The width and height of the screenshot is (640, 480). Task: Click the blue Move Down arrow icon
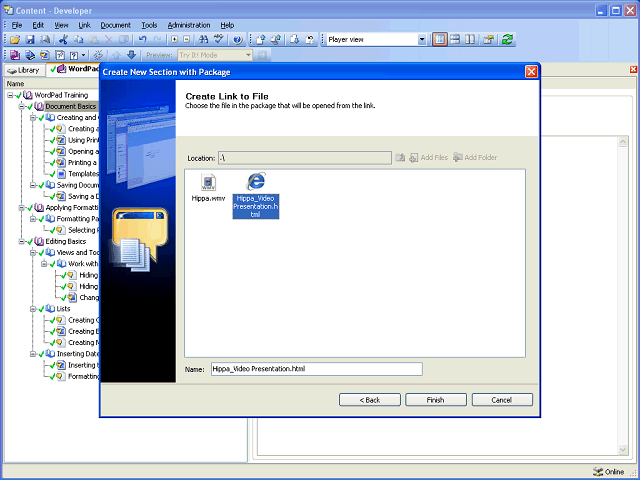point(131,55)
